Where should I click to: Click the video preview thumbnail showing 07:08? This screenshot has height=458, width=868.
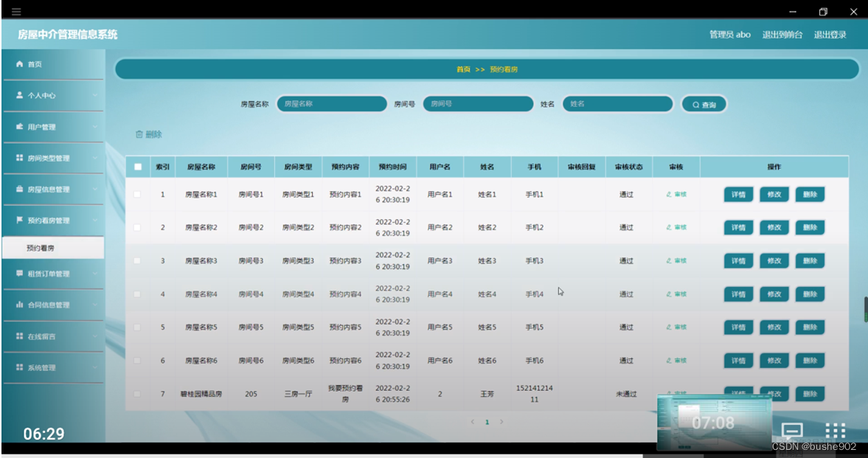[x=714, y=422]
